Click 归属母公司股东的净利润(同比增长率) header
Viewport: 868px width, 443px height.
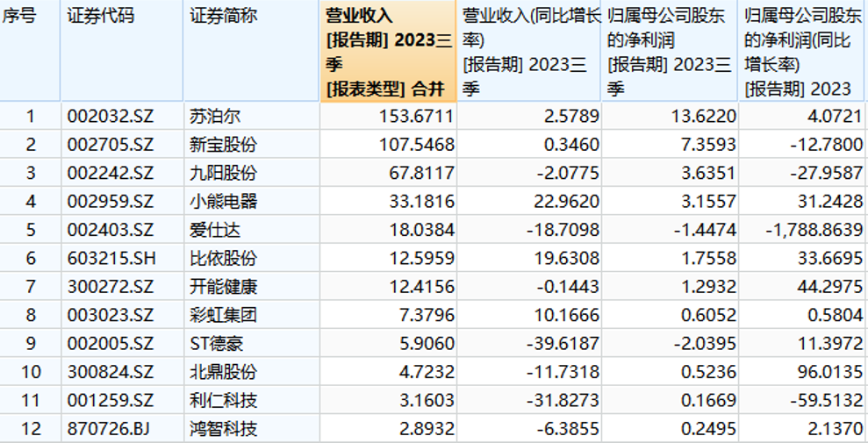click(803, 51)
